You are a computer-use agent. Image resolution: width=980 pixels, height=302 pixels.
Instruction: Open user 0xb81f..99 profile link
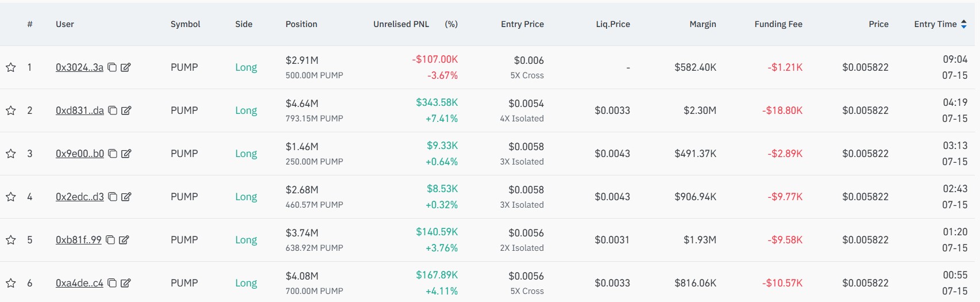(x=79, y=240)
